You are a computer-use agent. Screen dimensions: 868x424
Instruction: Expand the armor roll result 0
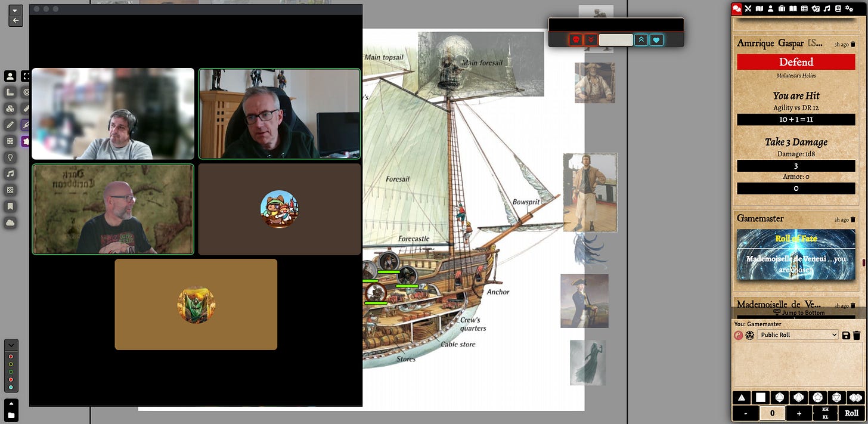pos(796,188)
